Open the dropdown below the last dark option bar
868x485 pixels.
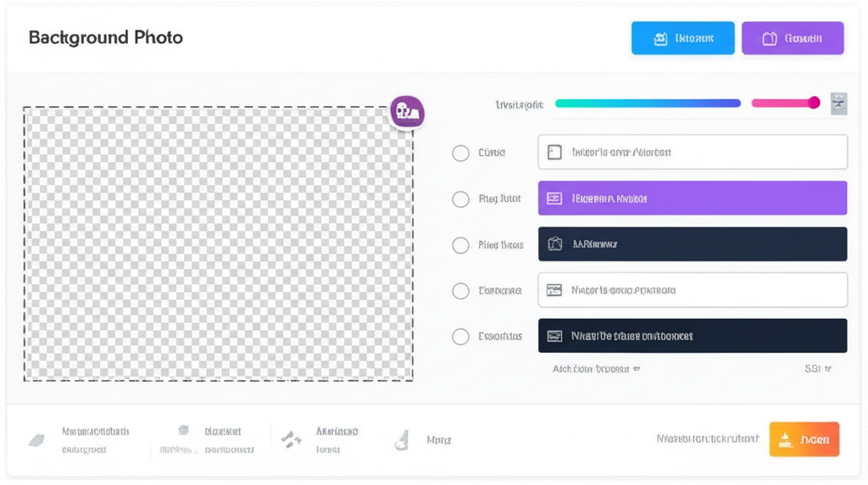596,369
